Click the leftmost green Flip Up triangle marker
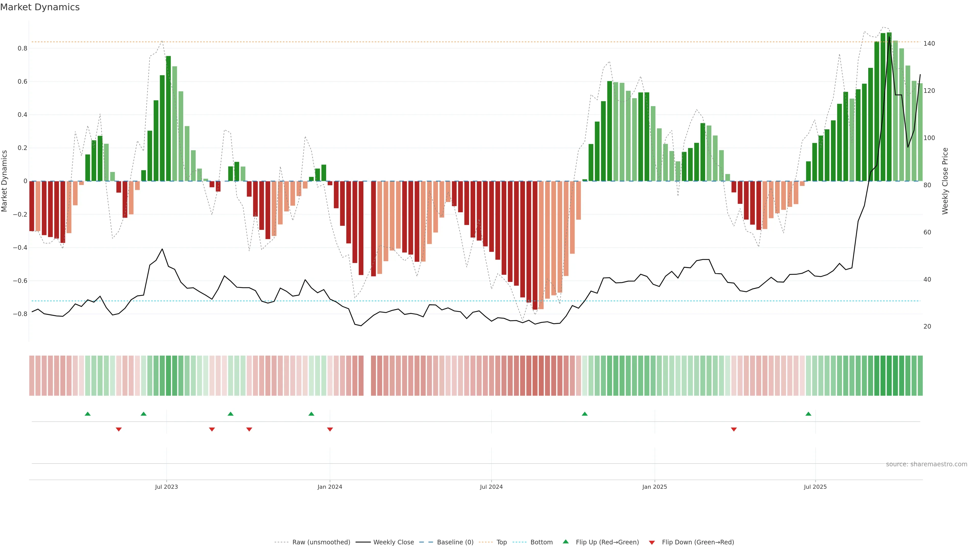Screen dimensions: 980x551 (x=88, y=414)
